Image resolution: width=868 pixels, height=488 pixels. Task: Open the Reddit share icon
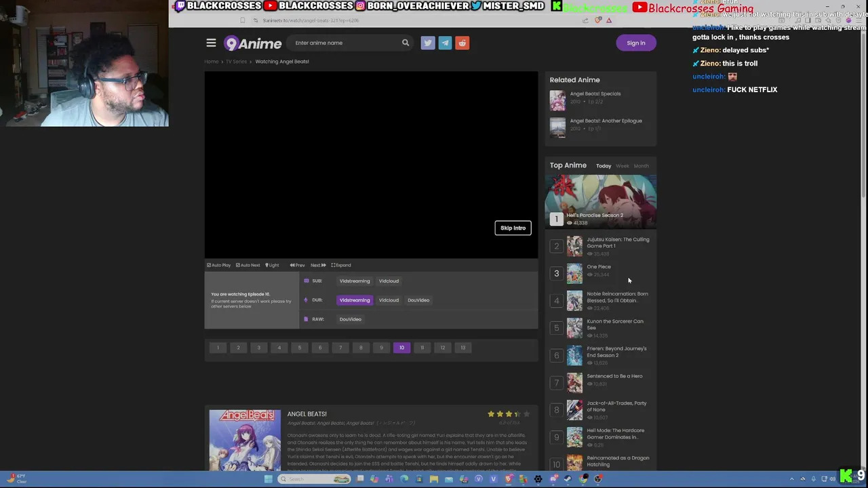462,43
